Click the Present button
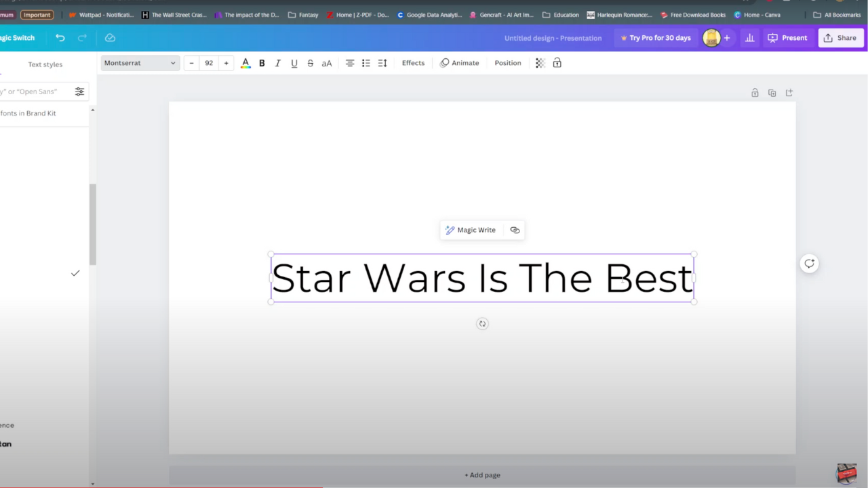The image size is (868, 488). (787, 38)
